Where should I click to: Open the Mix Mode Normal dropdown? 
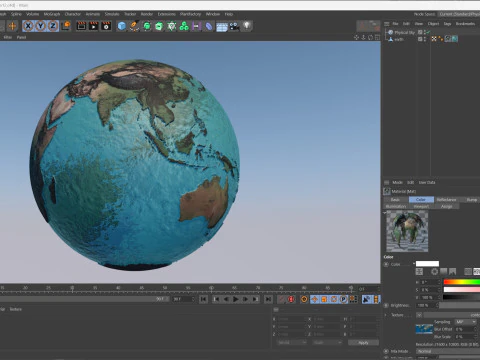coord(448,351)
